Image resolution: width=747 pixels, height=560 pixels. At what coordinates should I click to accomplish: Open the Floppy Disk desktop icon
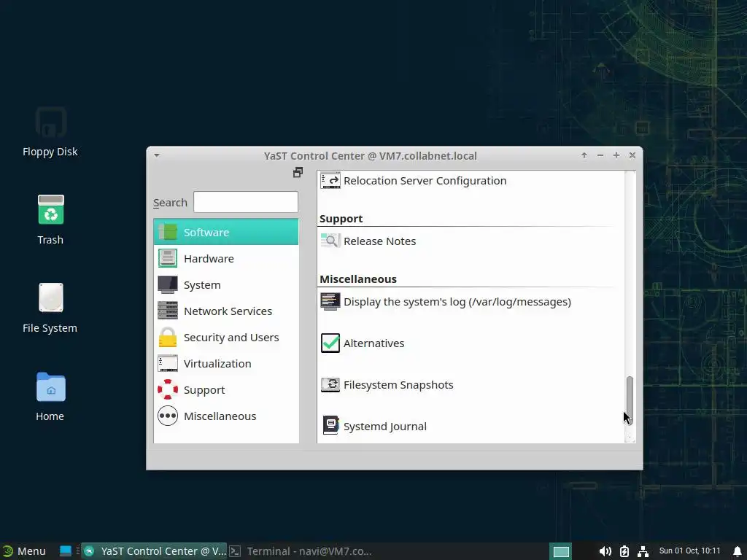point(50,122)
